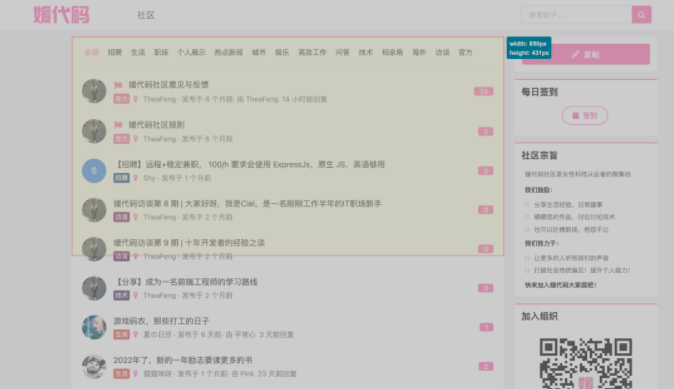Click reply count badge showing 28

[x=484, y=91]
